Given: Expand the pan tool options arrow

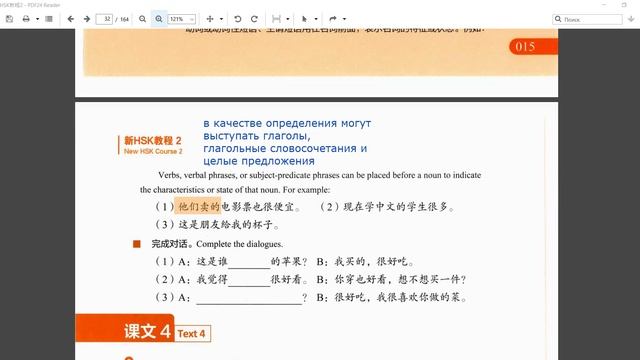Looking at the screenshot, I should click(221, 19).
